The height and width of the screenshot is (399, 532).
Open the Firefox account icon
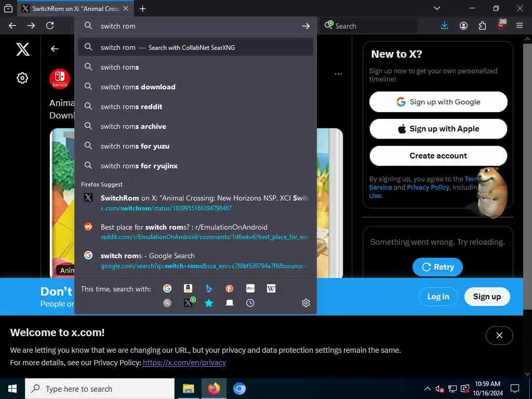click(463, 26)
